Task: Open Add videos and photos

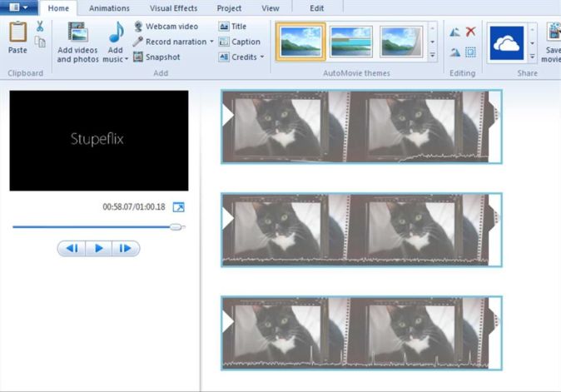Action: pyautogui.click(x=77, y=42)
